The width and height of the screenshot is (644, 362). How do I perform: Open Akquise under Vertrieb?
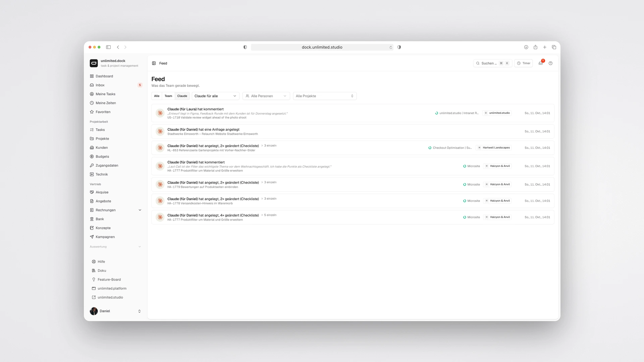(x=116, y=192)
